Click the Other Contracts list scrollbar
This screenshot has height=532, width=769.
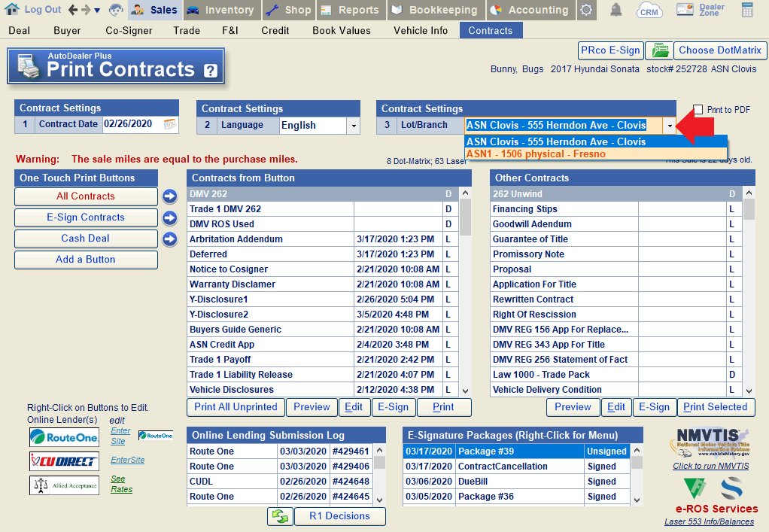749,291
